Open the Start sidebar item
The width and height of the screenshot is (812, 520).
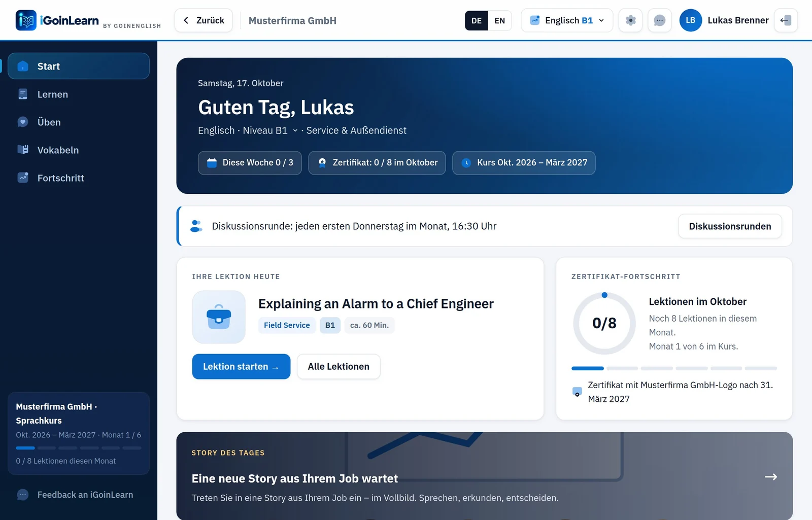pos(79,66)
